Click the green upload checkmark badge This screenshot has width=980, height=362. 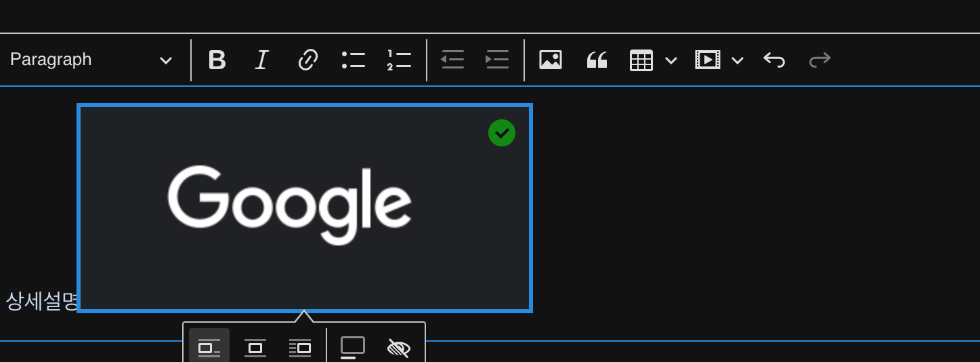click(502, 133)
